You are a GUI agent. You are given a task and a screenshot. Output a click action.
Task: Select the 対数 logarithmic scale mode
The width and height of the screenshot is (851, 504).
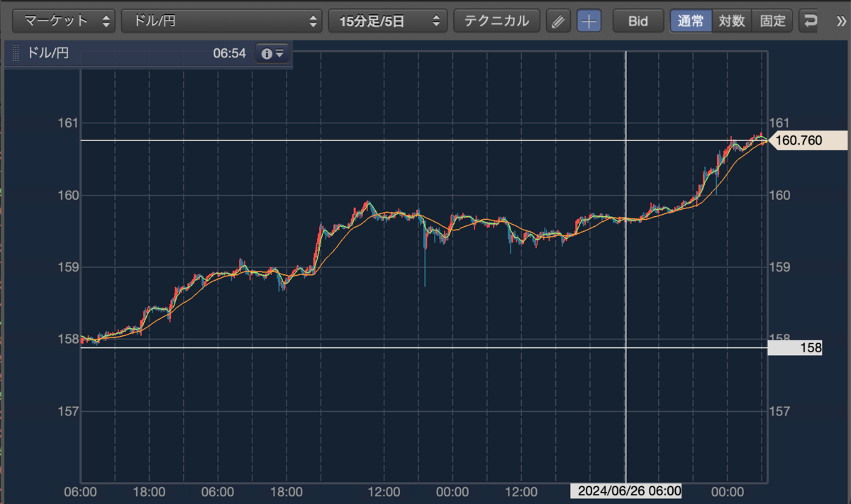[731, 21]
